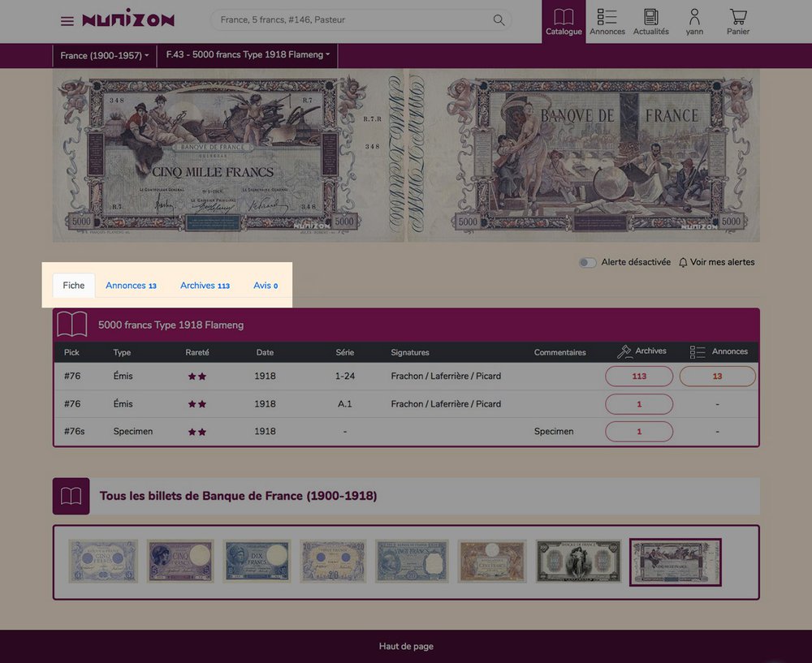
Task: Click the Numizon logo
Action: pyautogui.click(x=128, y=19)
